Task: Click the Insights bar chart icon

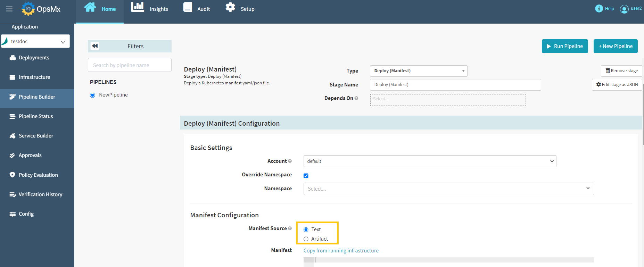Action: 138,7
